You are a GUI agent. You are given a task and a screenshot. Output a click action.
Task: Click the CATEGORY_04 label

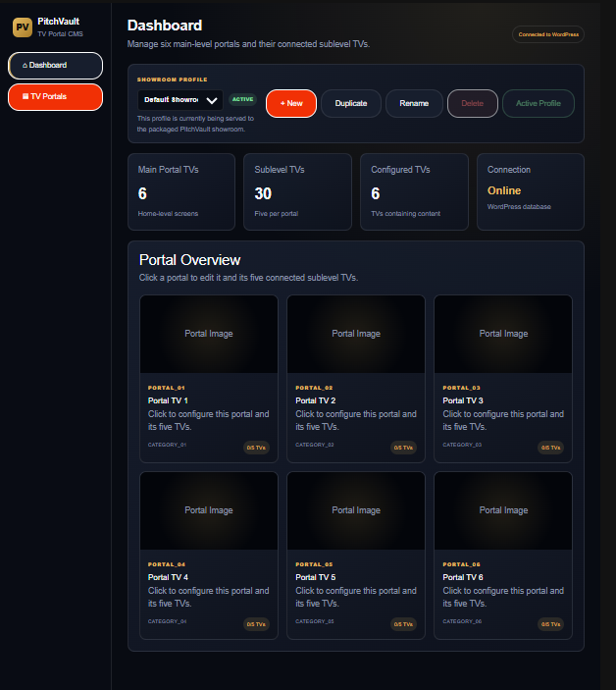click(167, 621)
